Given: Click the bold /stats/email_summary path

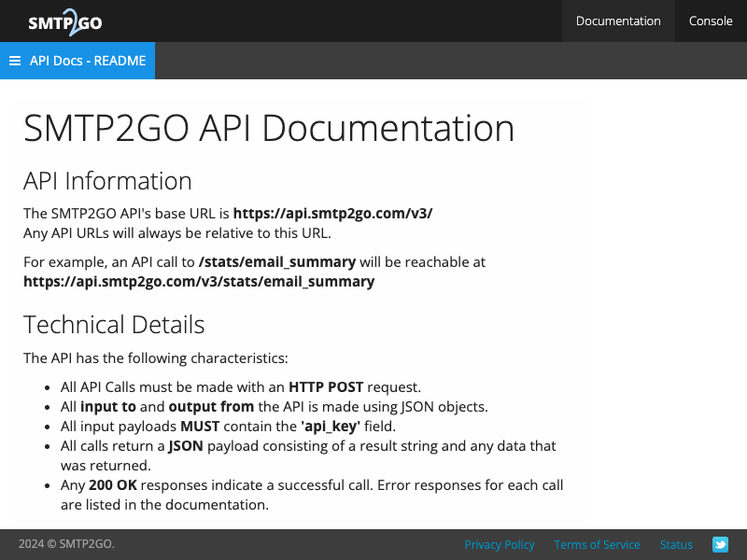Looking at the screenshot, I should [x=277, y=262].
